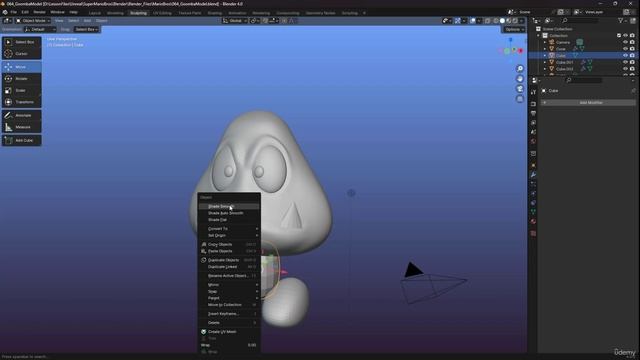Adjust the Wrap value slider

click(x=229, y=345)
